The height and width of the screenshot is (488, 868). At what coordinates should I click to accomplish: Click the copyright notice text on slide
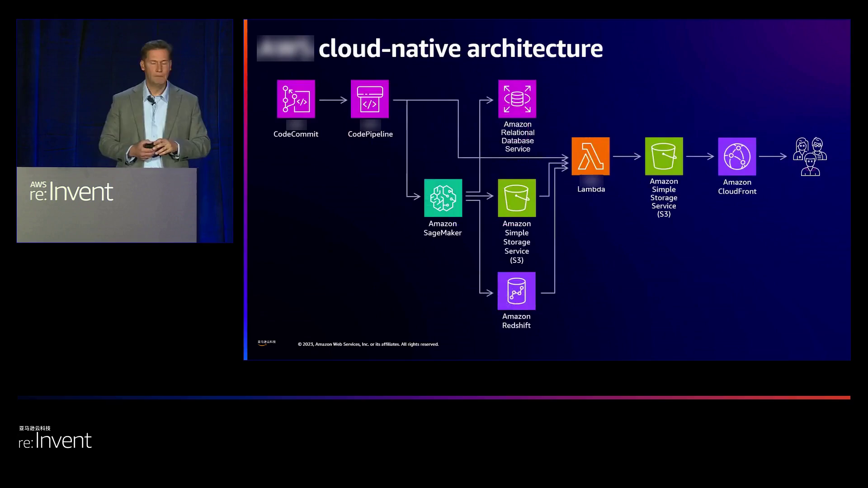click(x=368, y=344)
